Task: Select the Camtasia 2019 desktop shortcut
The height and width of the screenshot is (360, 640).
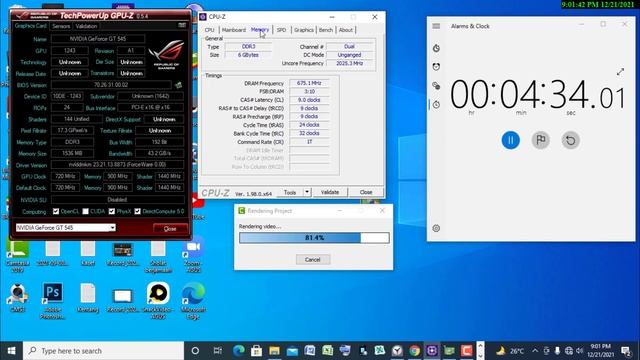Action: (x=18, y=257)
